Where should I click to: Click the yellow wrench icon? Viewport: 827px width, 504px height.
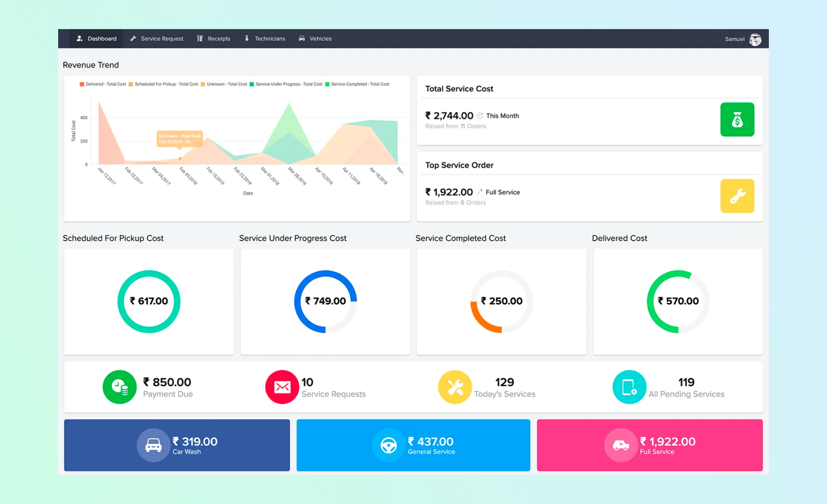[737, 196]
